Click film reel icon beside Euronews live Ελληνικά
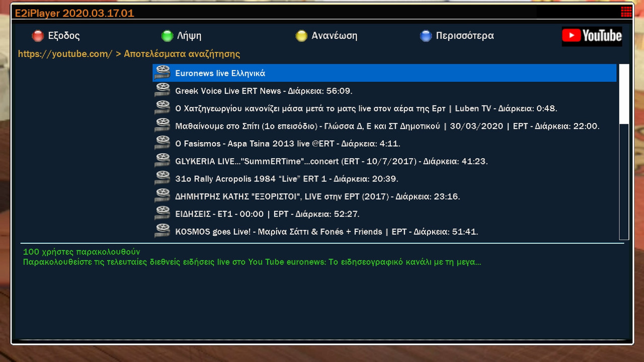 [163, 73]
